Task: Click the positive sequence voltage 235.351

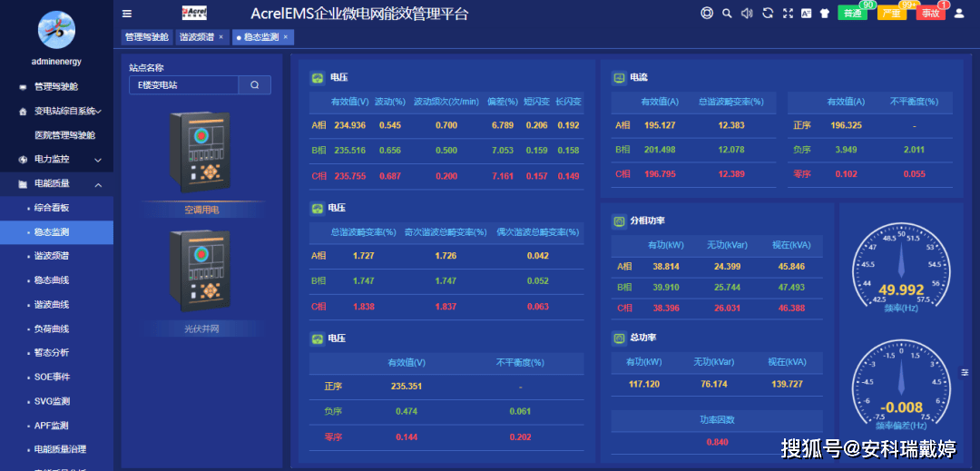Action: (407, 386)
